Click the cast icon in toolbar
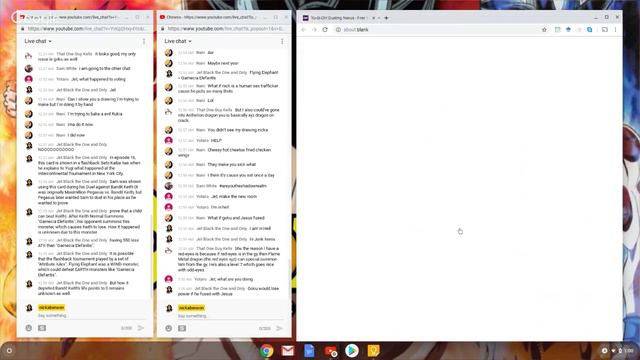The image size is (640, 360). [604, 29]
